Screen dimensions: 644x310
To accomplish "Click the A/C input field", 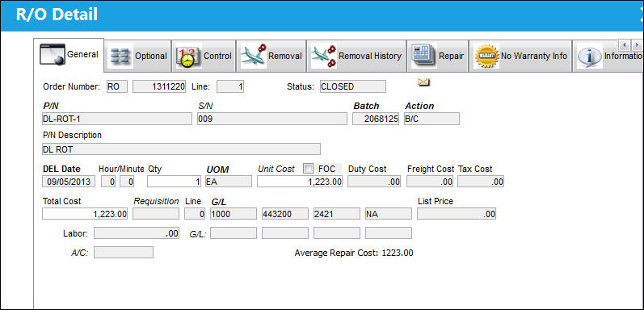I will (x=123, y=252).
